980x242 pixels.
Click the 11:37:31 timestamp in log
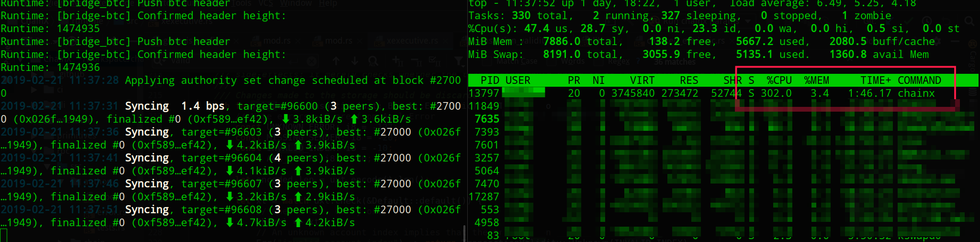coord(94,106)
